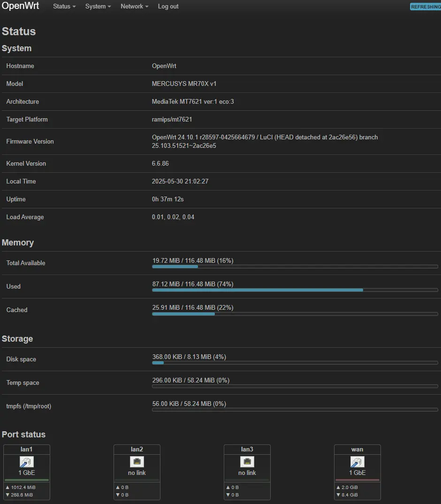Click the Cached memory progress bar
The image size is (441, 504).
pyautogui.click(x=295, y=314)
